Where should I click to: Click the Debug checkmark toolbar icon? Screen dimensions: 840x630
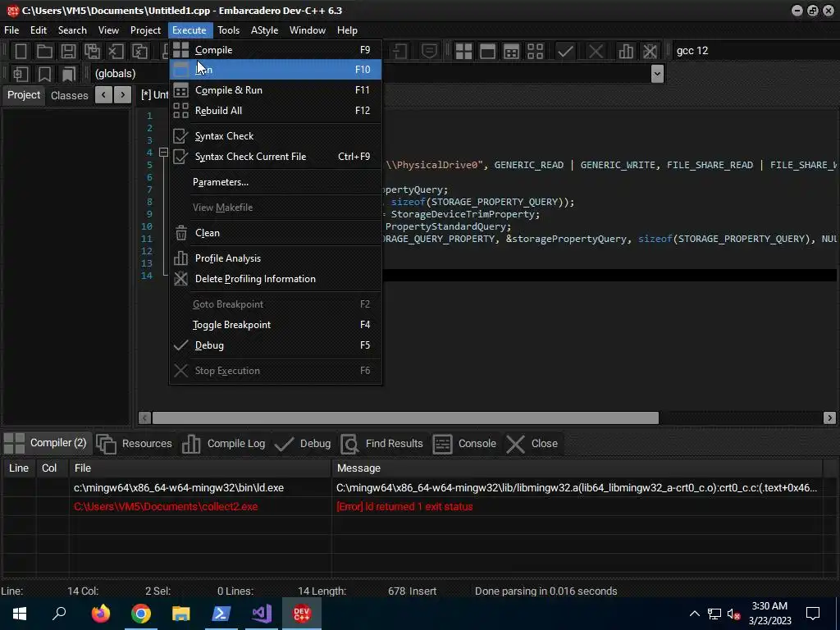[565, 51]
